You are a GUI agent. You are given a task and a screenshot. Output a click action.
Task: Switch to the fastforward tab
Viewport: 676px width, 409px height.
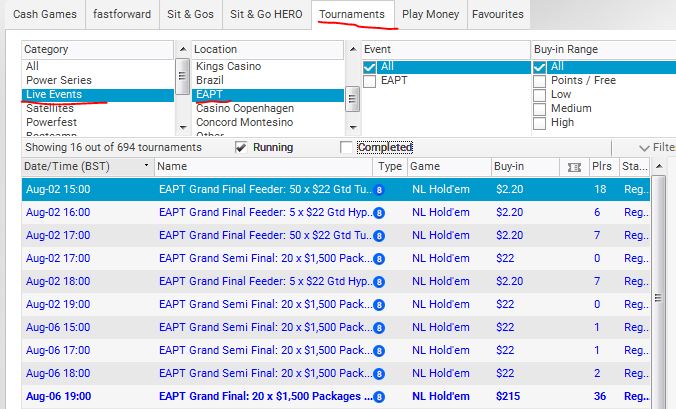[x=122, y=14]
